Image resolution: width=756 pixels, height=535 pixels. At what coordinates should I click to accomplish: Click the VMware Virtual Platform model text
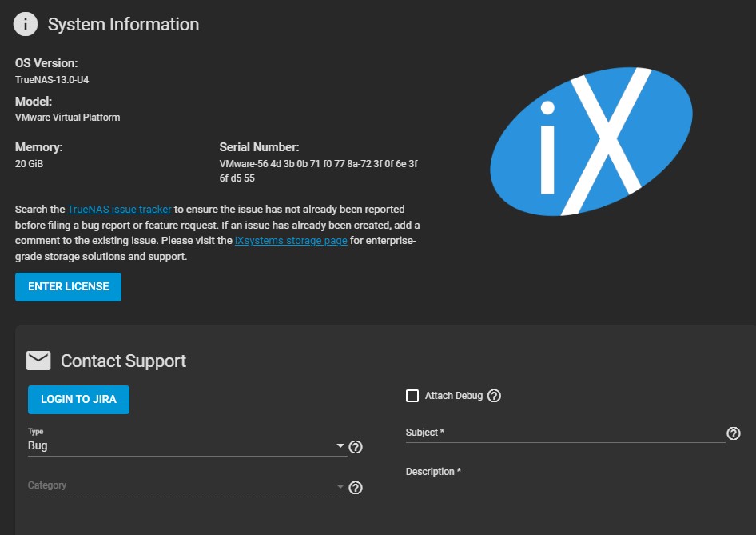pos(67,118)
